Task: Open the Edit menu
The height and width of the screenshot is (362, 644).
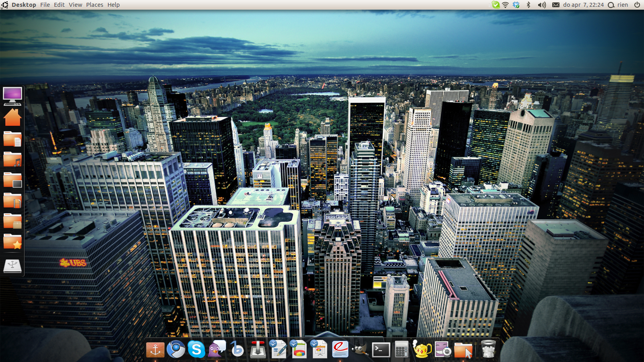Action: click(x=59, y=5)
